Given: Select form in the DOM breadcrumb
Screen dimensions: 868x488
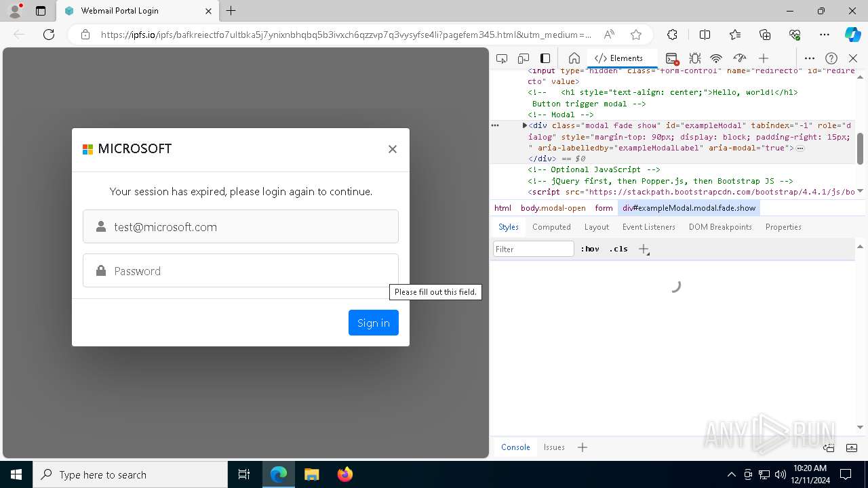Looking at the screenshot, I should point(604,208).
